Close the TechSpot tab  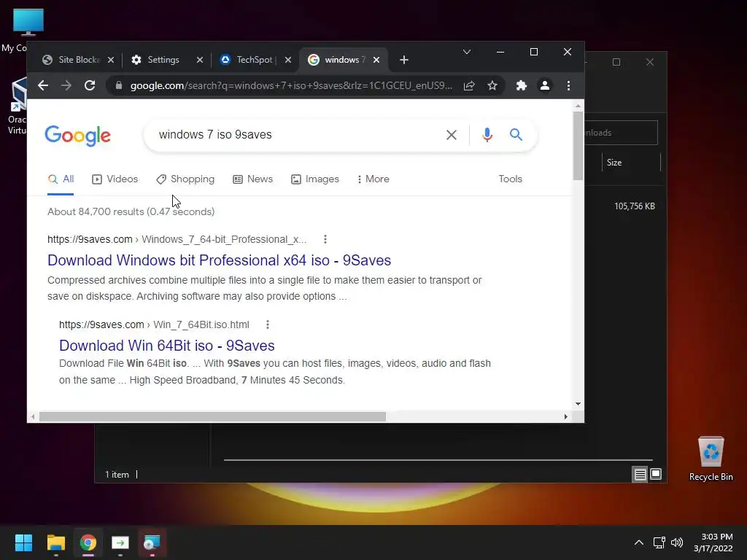[x=287, y=60]
